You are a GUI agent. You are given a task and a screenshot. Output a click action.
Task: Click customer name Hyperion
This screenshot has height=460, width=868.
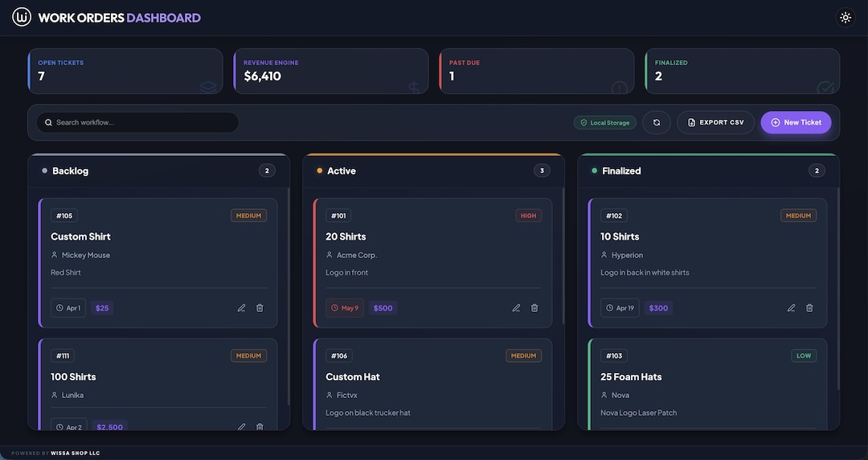pos(627,255)
